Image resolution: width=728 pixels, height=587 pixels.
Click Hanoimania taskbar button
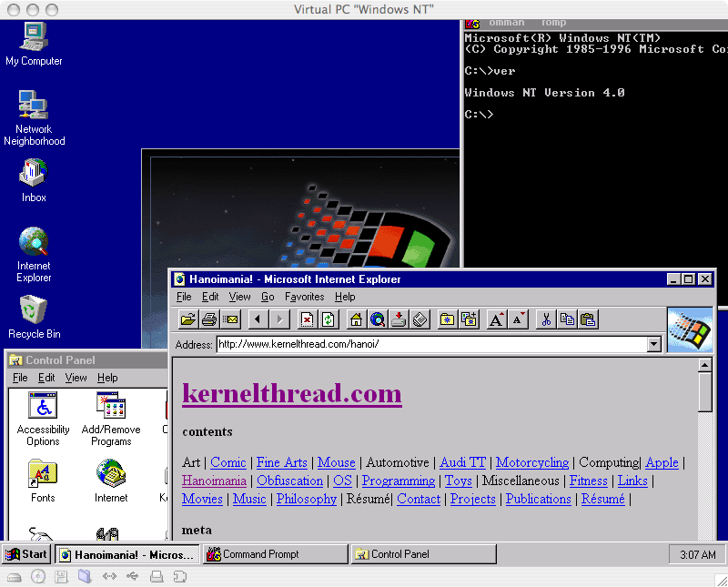point(127,554)
